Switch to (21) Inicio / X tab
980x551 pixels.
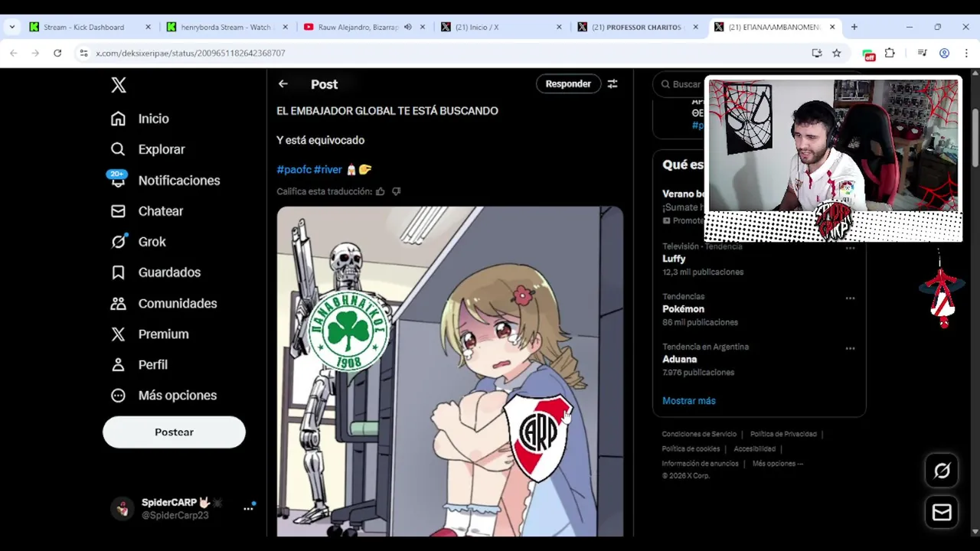point(501,27)
